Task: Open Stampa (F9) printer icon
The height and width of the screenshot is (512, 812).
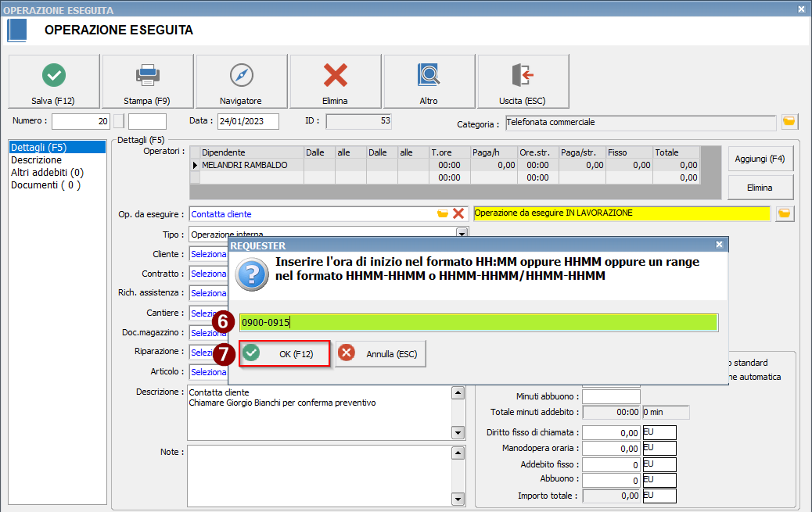Action: pyautogui.click(x=147, y=75)
